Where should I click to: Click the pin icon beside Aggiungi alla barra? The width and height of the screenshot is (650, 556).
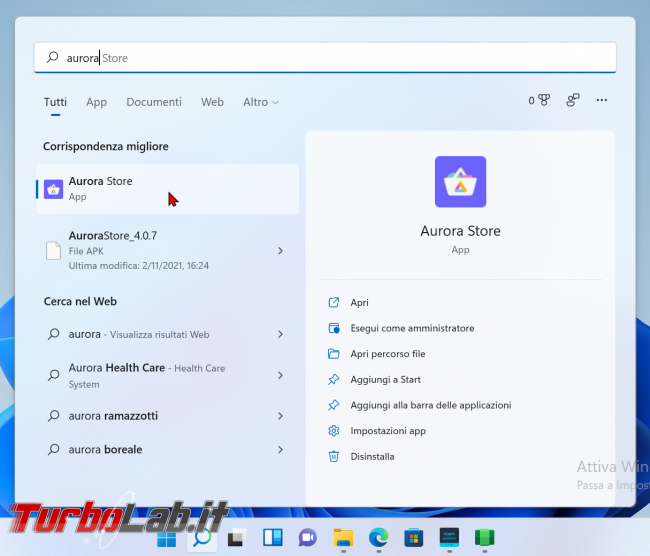point(334,405)
